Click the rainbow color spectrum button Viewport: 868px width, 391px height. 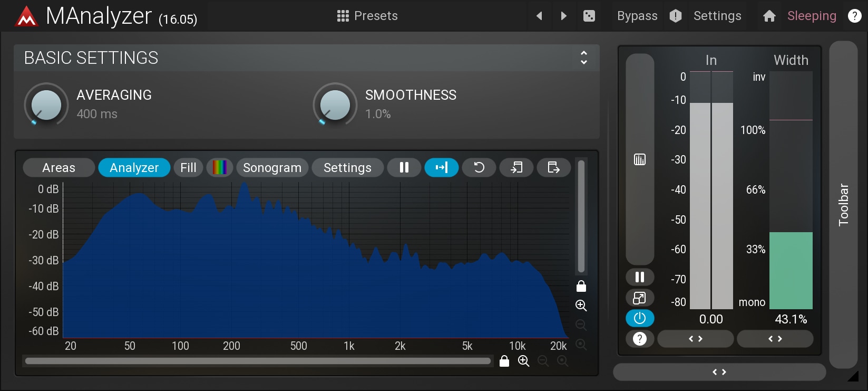point(220,168)
